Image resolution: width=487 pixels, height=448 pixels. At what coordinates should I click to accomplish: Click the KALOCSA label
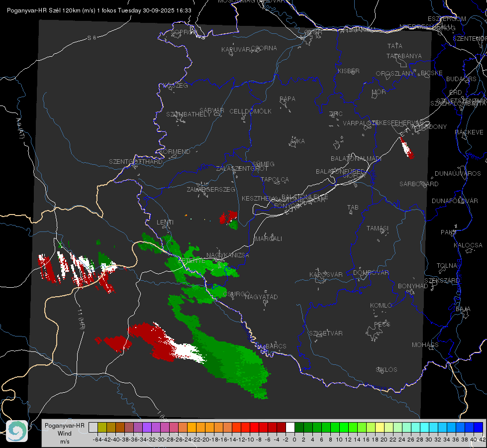pyautogui.click(x=468, y=245)
